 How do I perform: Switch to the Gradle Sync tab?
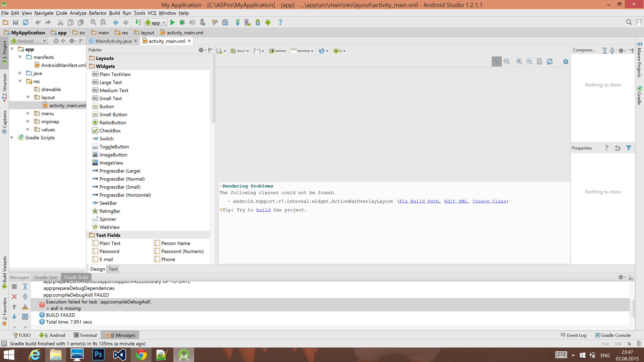46,277
